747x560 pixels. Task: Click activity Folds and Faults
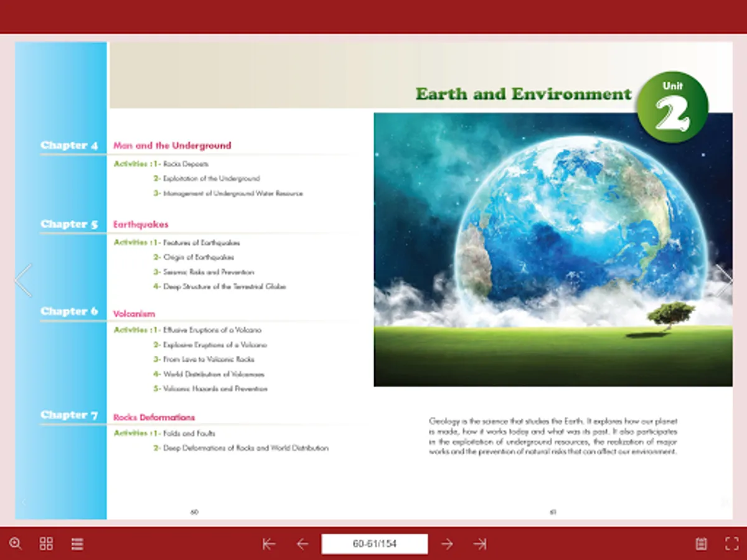(x=189, y=434)
